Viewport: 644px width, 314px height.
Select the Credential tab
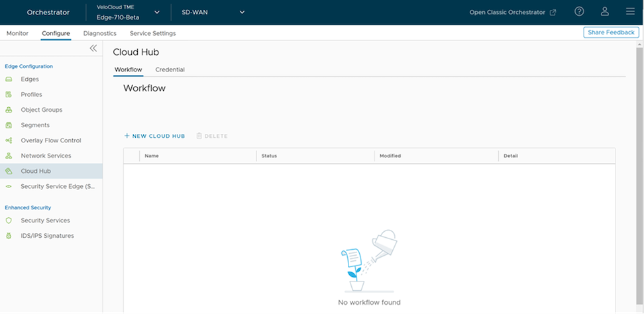pos(170,70)
